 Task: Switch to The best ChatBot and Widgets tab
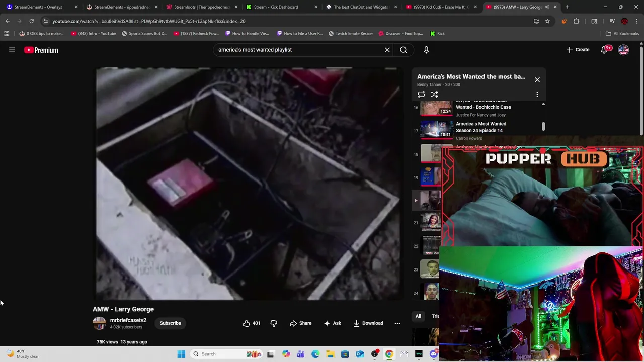coord(361,7)
